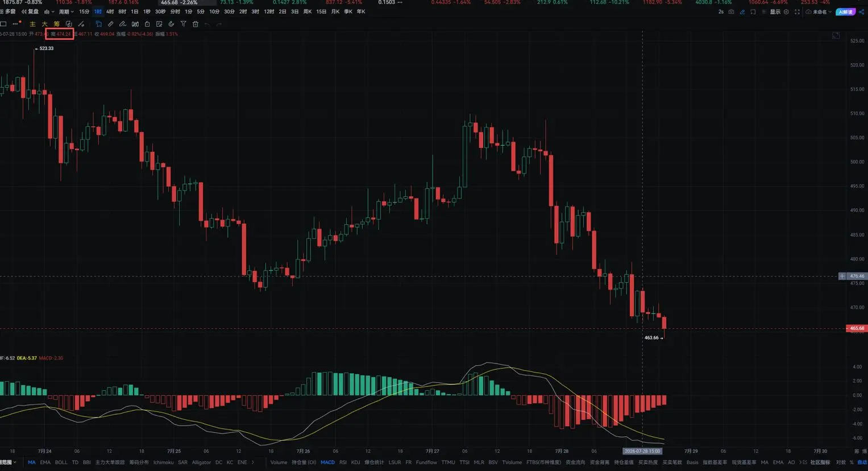Click the undo arrow icon
The height and width of the screenshot is (471, 868).
tap(207, 24)
